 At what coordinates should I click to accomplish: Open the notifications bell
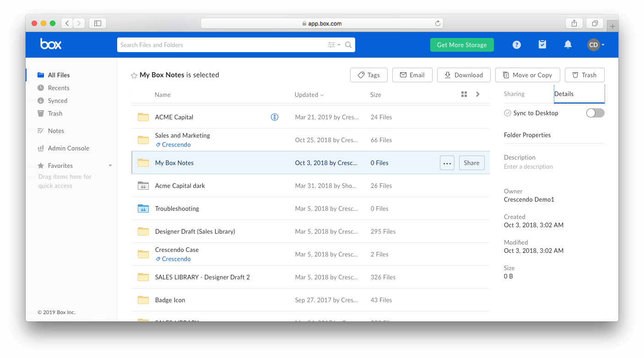[568, 45]
